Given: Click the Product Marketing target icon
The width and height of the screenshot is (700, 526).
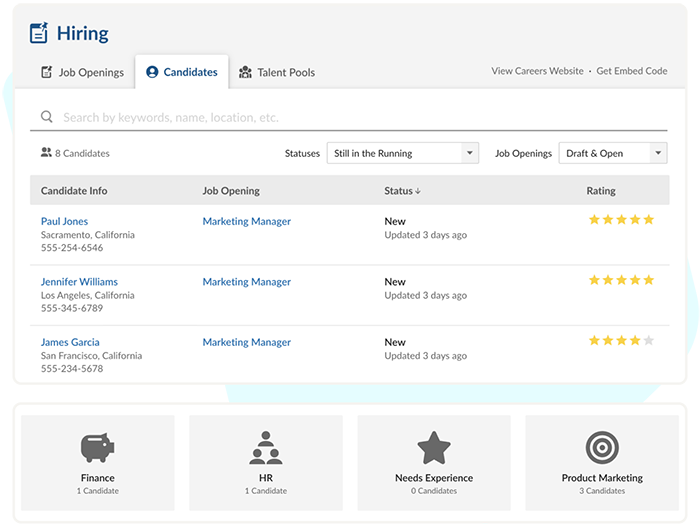Looking at the screenshot, I should (x=602, y=447).
